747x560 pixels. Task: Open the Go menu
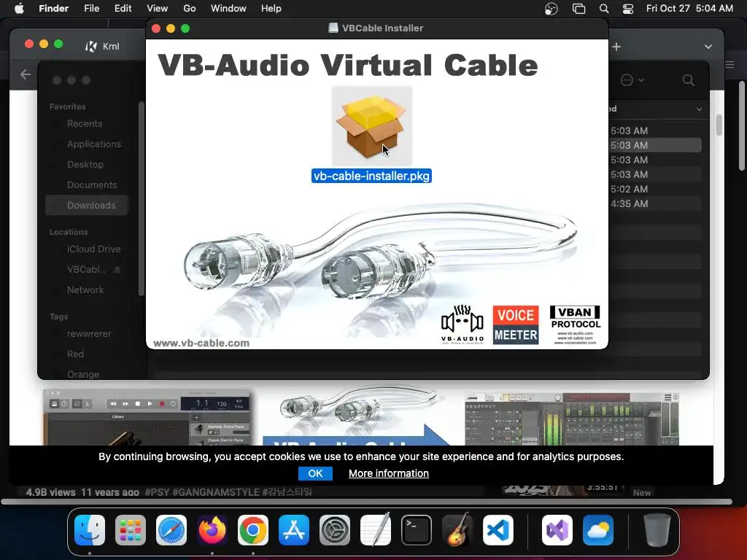coord(190,9)
